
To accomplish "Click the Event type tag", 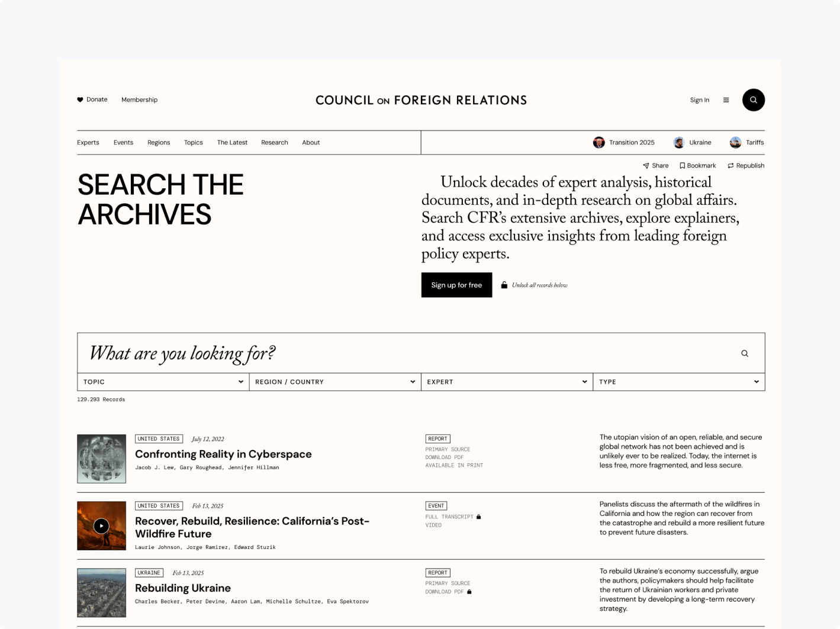I will (x=436, y=506).
